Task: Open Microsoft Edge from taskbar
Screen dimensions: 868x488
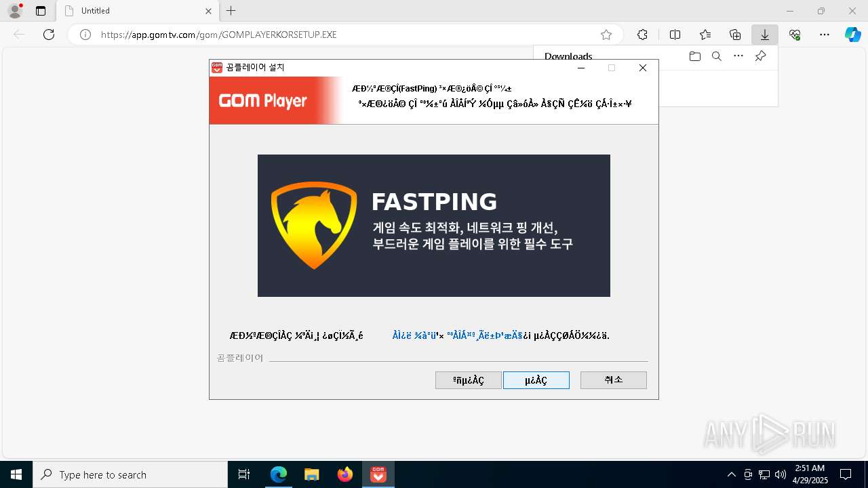Action: [279, 474]
